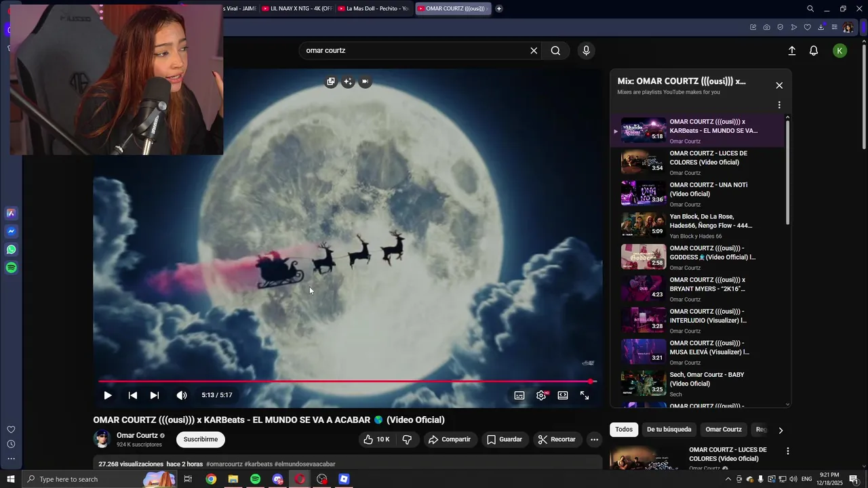Switch to theater mode

click(563, 395)
